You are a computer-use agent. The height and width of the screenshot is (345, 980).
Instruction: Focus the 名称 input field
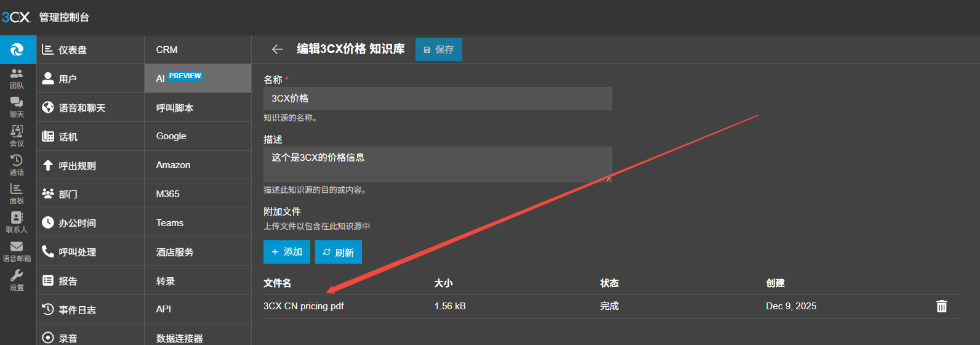pos(438,99)
